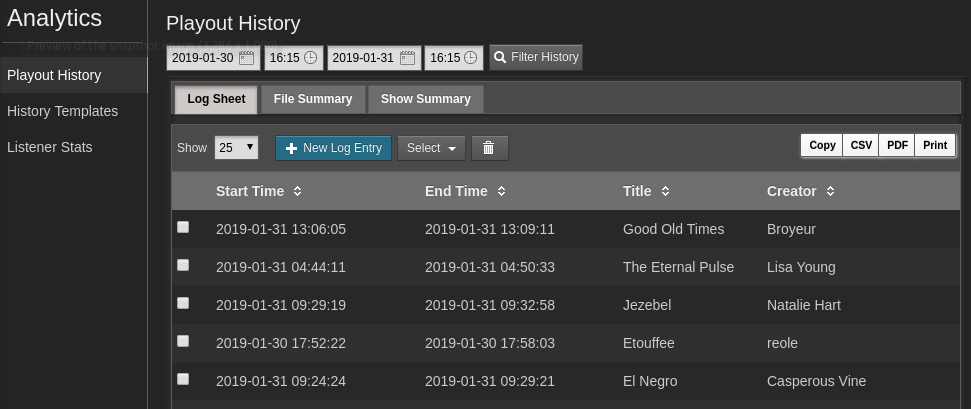Check the Good Old Times row checkbox
971x409 pixels.
coord(183,227)
